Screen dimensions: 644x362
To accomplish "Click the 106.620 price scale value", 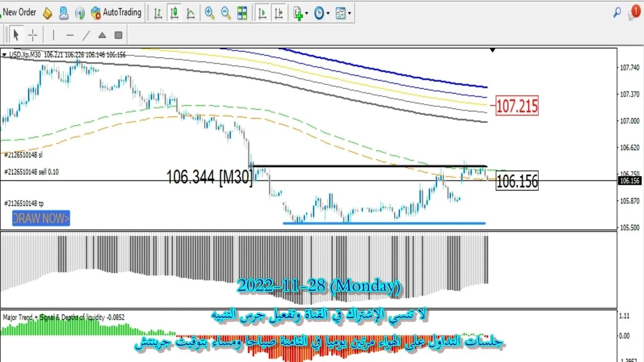I will tap(629, 148).
